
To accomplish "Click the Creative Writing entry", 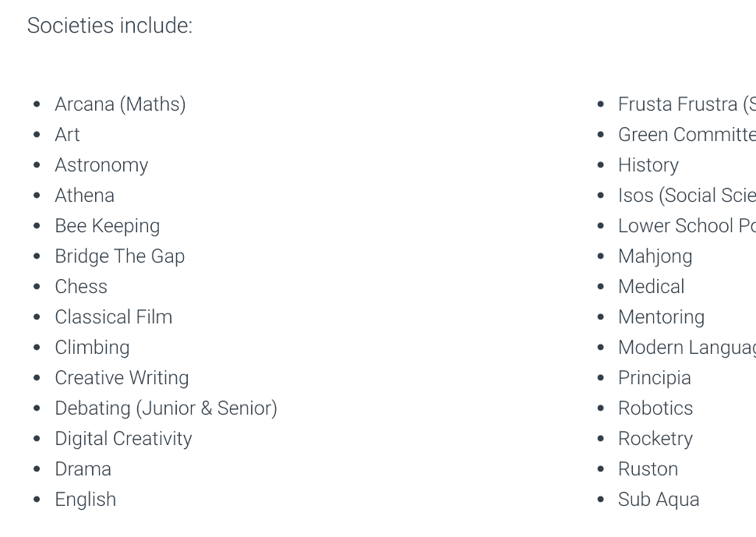I will 122,377.
